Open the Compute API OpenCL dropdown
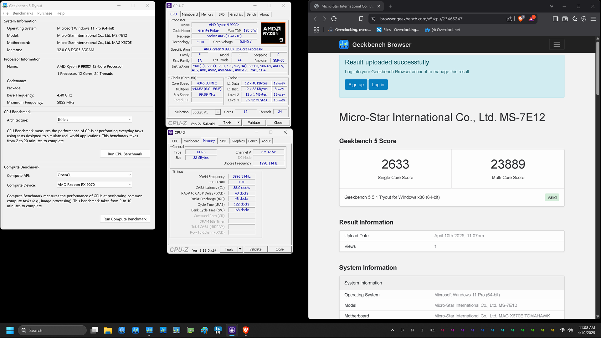The image size is (601, 364). coord(94,175)
